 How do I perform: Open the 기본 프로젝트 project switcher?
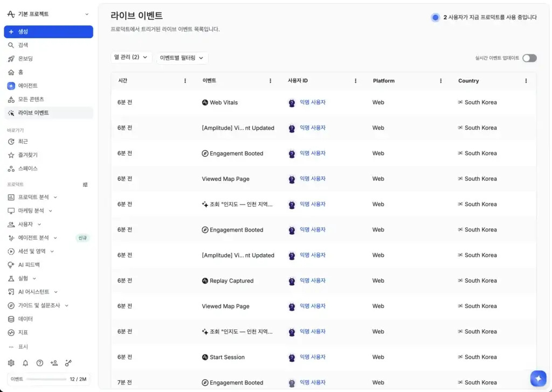coord(48,14)
